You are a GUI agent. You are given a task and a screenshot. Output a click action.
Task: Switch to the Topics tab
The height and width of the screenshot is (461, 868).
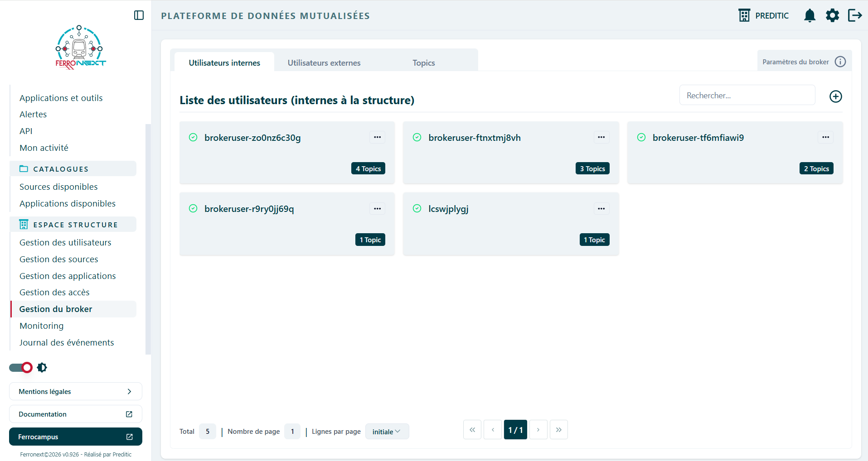coord(424,62)
